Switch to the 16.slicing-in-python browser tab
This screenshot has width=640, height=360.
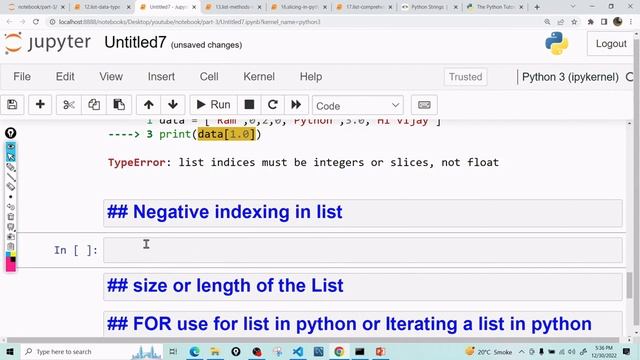tap(299, 7)
